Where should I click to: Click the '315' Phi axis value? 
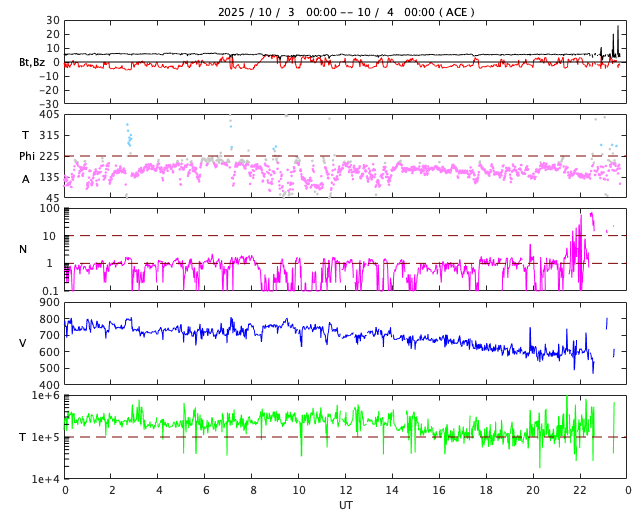[x=49, y=135]
